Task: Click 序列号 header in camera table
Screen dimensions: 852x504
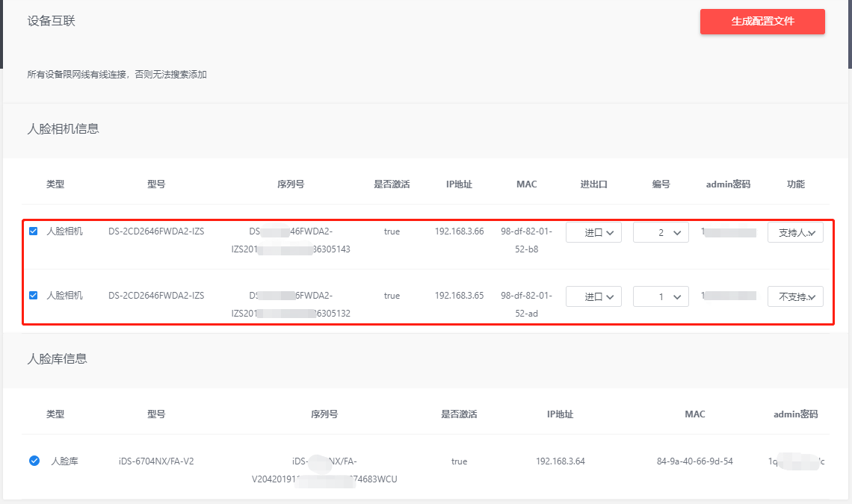Action: pos(291,184)
